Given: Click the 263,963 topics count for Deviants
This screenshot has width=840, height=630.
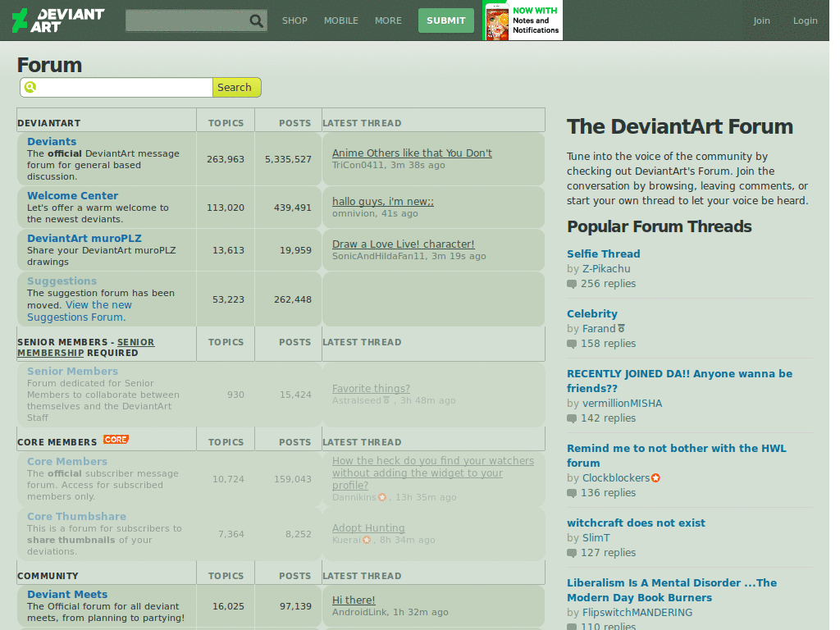Looking at the screenshot, I should tap(226, 159).
